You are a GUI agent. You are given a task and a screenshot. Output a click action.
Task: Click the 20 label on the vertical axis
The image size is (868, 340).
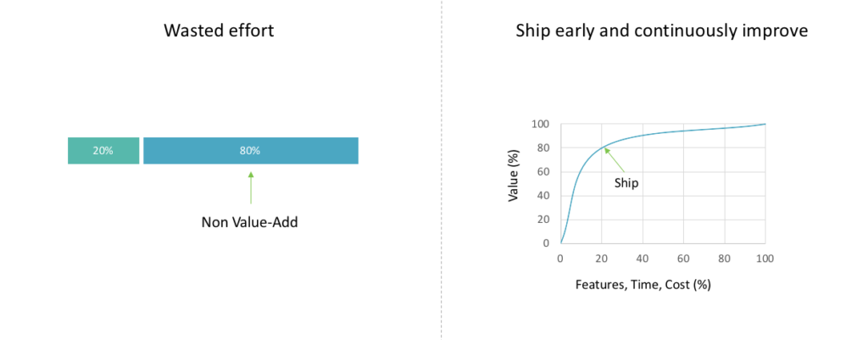click(x=543, y=220)
